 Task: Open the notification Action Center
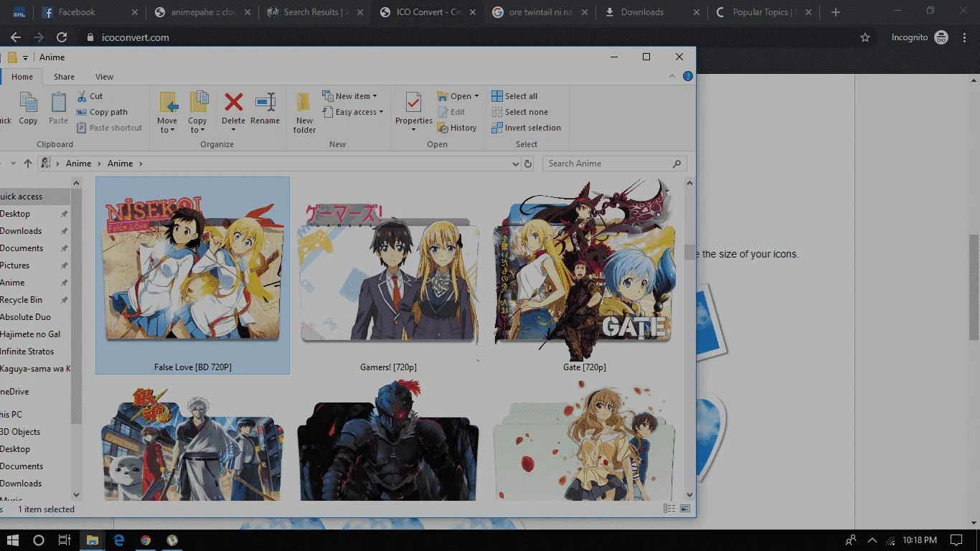pos(956,540)
